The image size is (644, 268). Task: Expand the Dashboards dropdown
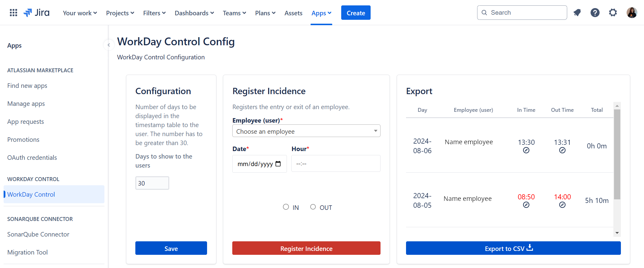194,13
